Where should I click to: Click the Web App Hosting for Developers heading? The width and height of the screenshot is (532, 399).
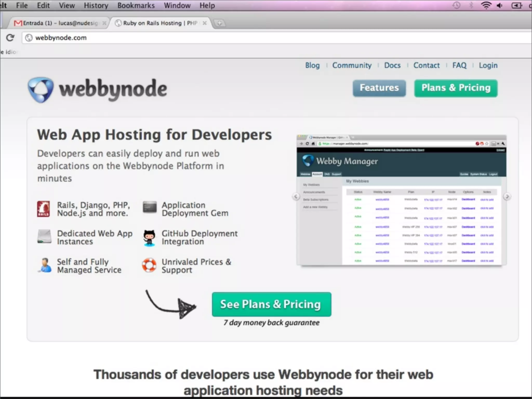(x=155, y=135)
